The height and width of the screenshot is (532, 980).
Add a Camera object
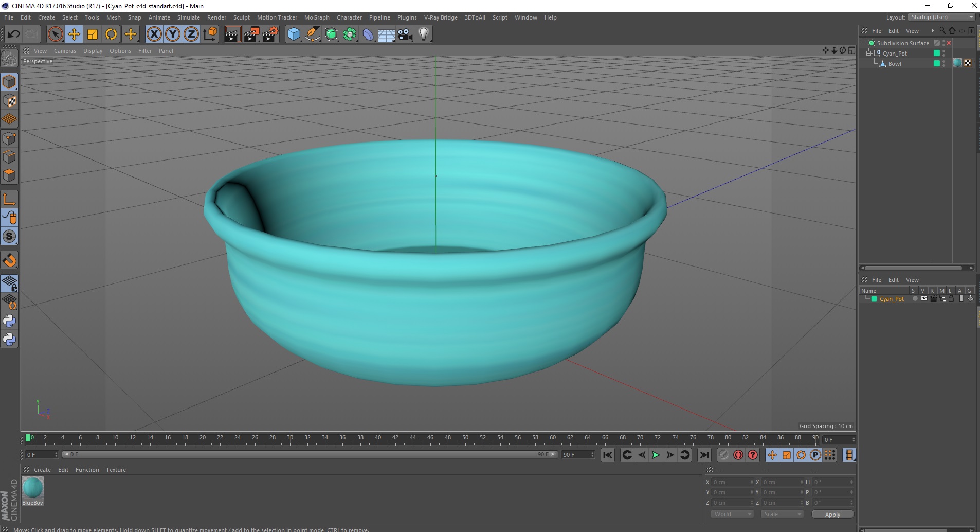click(x=405, y=34)
